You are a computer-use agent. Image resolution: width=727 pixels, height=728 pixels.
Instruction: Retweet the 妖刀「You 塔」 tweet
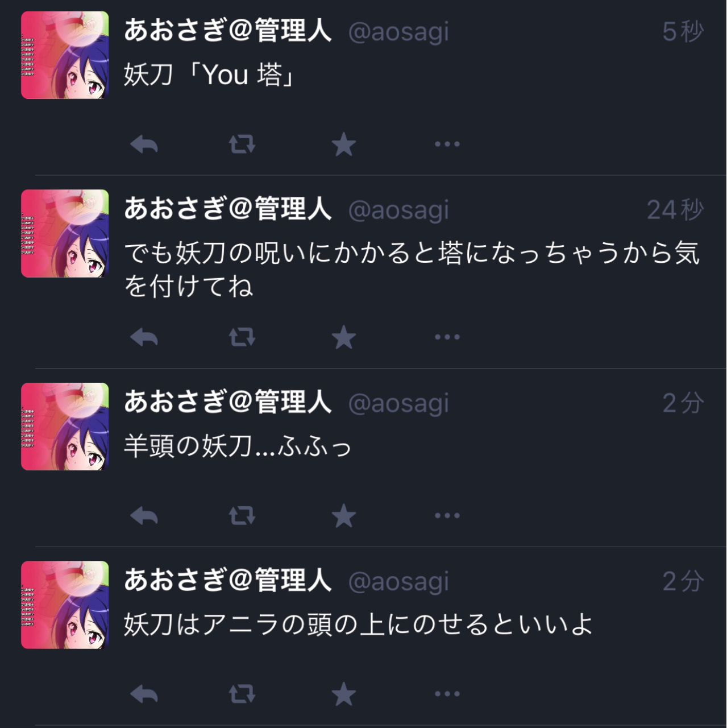(x=242, y=144)
